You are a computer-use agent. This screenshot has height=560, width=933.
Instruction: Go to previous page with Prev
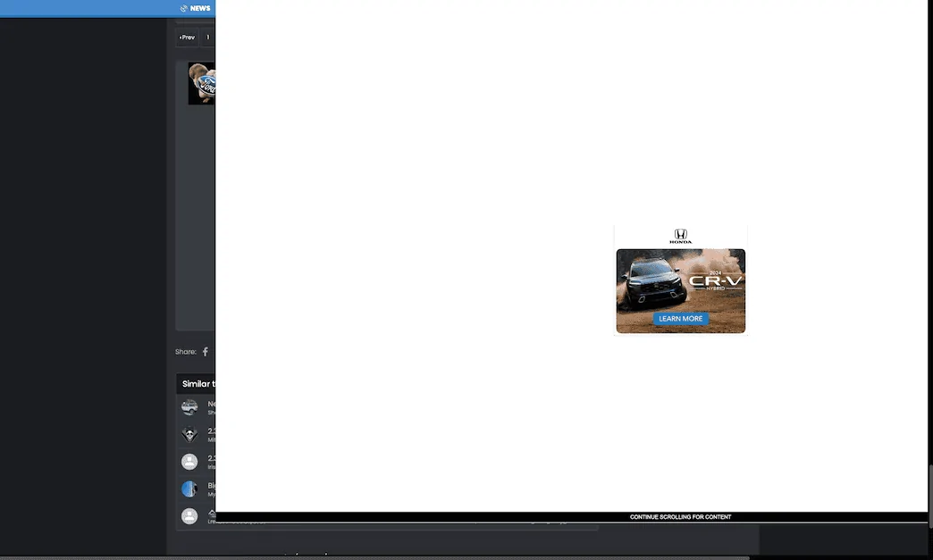(x=188, y=38)
